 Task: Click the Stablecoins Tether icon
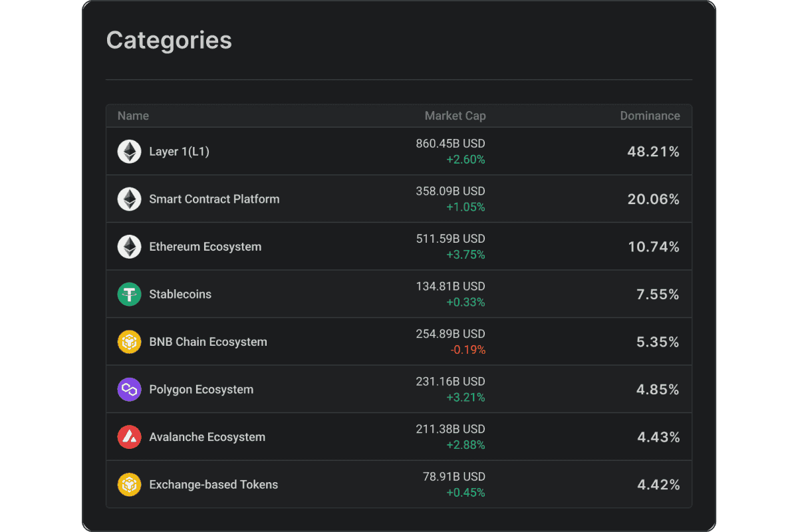[130, 294]
